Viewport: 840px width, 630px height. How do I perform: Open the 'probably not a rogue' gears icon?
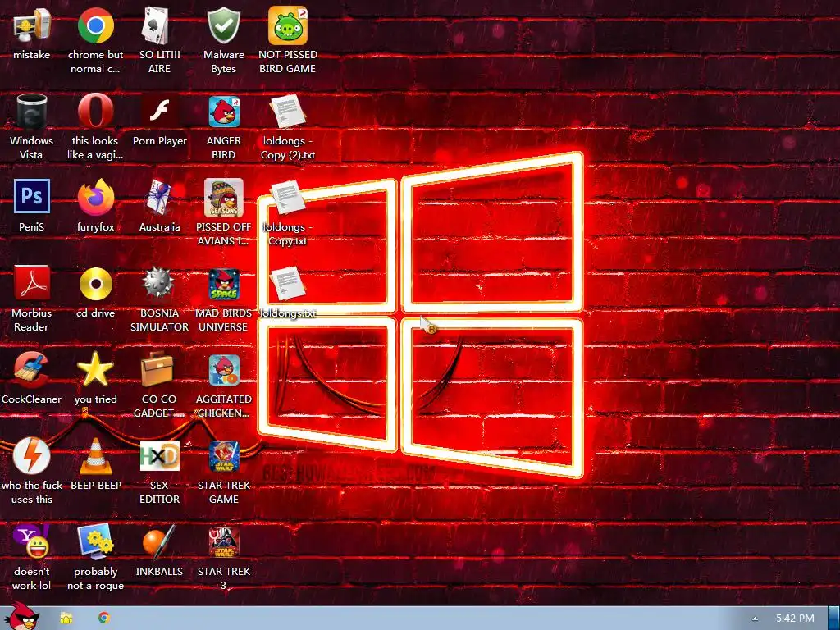tap(95, 541)
